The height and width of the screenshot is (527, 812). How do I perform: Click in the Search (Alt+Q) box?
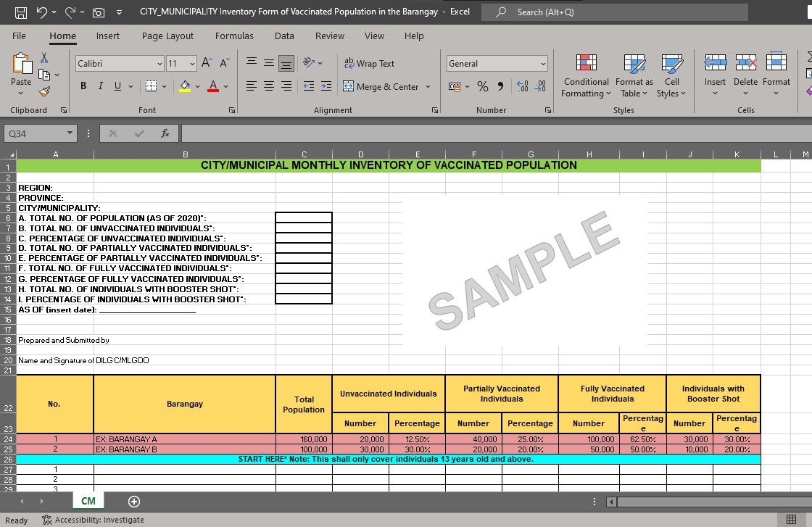pyautogui.click(x=615, y=12)
